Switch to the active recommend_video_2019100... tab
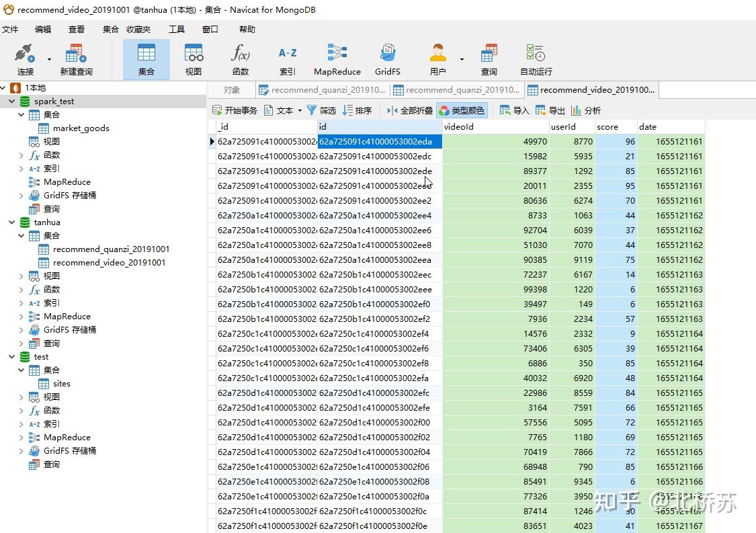 591,89
